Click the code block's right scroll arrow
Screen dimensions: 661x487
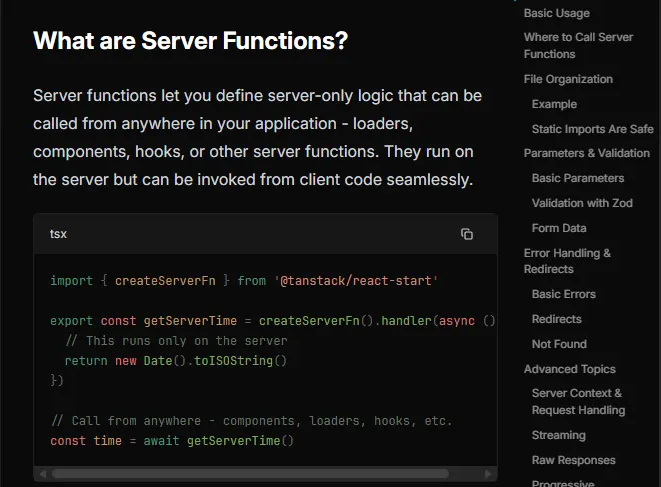489,473
